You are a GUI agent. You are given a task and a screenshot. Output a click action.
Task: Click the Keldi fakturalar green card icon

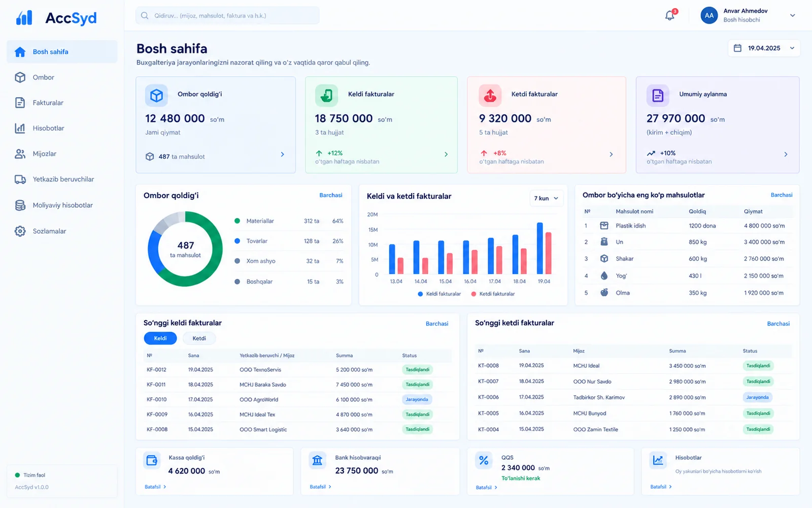click(326, 96)
